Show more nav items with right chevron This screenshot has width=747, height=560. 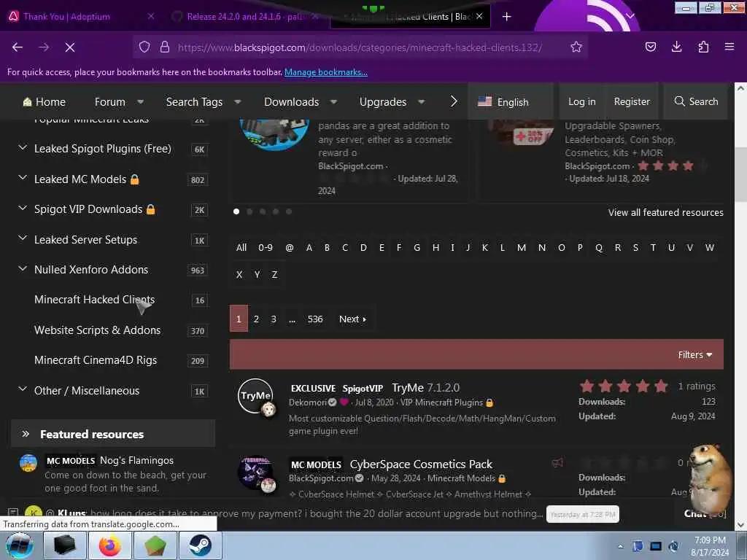[454, 101]
